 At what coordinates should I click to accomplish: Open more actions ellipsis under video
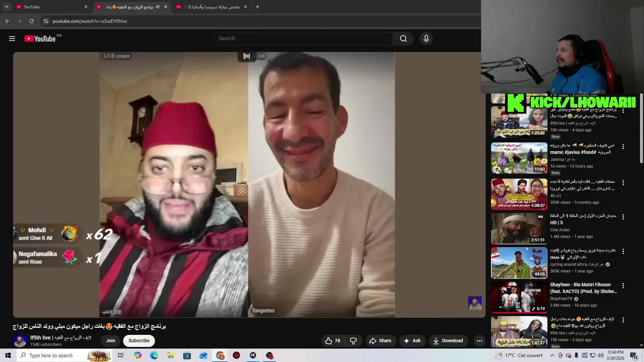pyautogui.click(x=479, y=340)
